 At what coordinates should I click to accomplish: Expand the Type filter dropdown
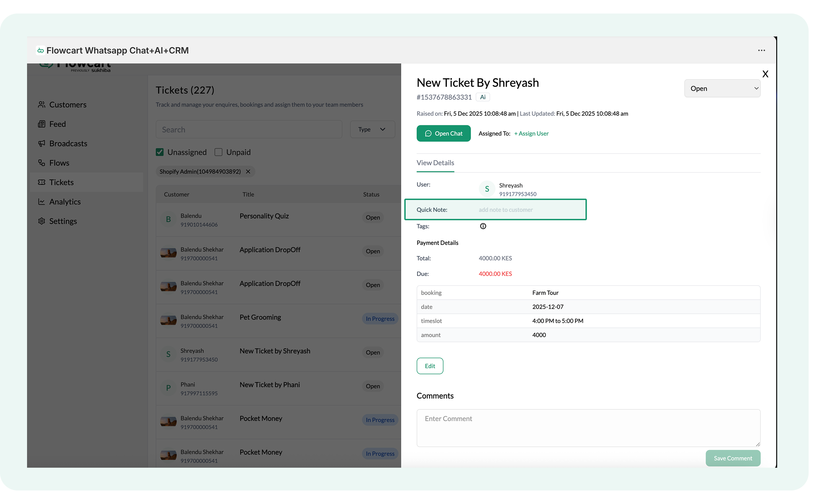pos(372,129)
